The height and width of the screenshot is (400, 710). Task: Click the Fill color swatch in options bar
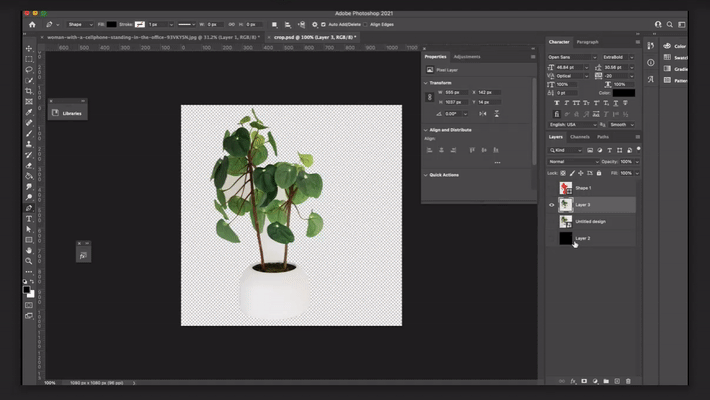click(111, 24)
